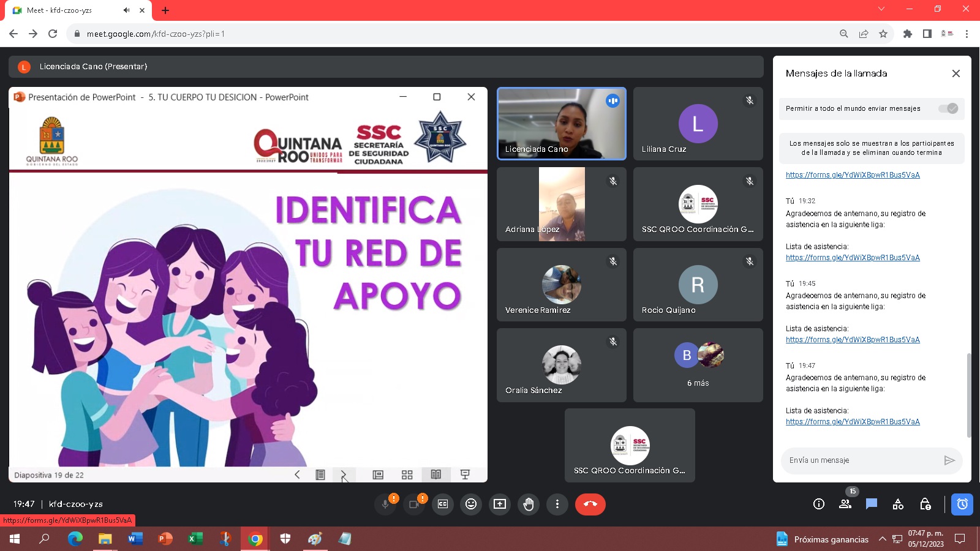Open Windows Start menu

click(x=15, y=539)
